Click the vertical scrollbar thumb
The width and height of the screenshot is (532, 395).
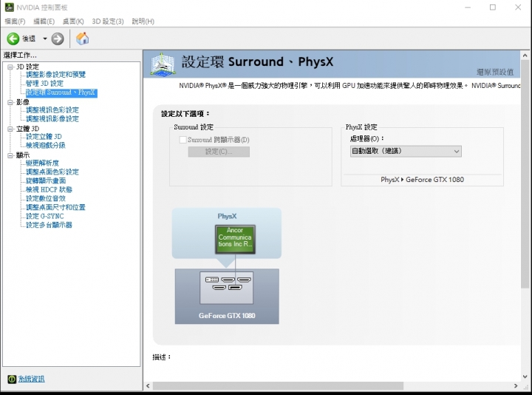coord(525,175)
